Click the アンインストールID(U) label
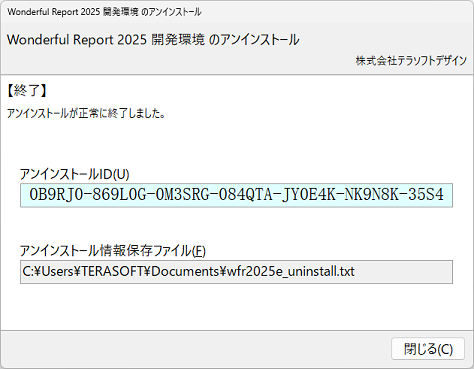The width and height of the screenshot is (474, 369). (74, 174)
